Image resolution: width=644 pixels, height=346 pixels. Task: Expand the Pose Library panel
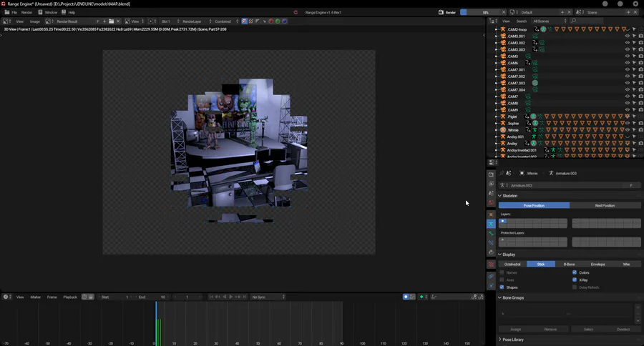pyautogui.click(x=512, y=340)
